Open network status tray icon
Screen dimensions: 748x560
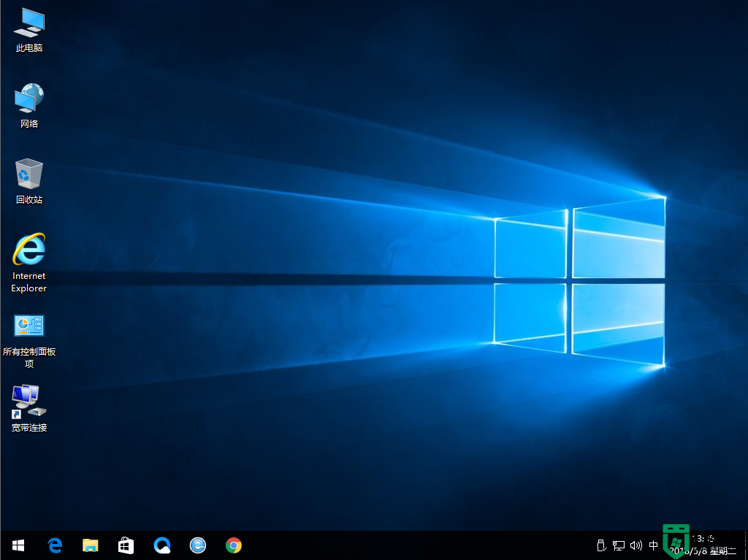[x=619, y=545]
